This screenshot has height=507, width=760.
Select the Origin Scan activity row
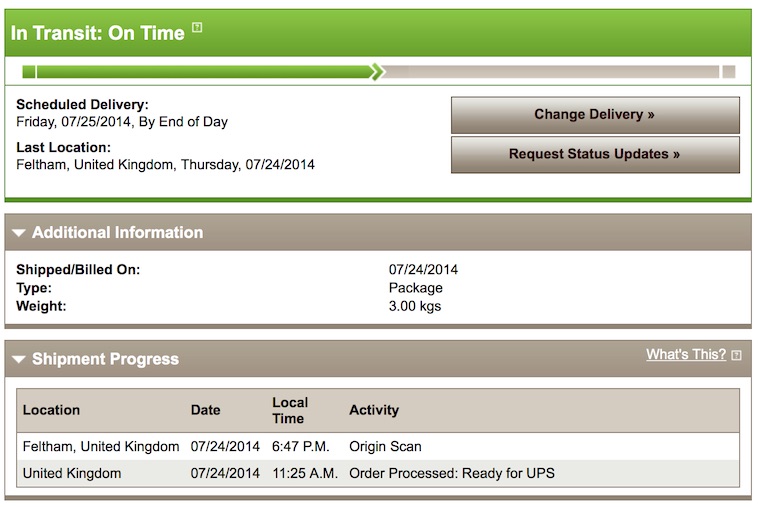385,446
